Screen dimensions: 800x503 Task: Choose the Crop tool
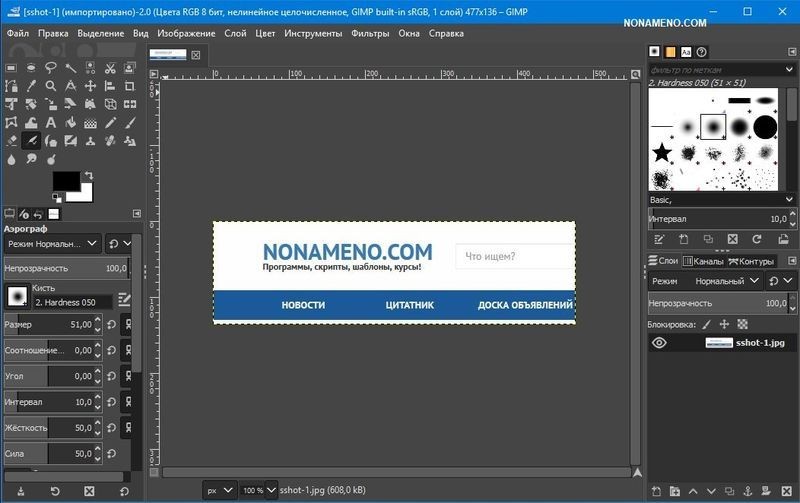(x=130, y=85)
